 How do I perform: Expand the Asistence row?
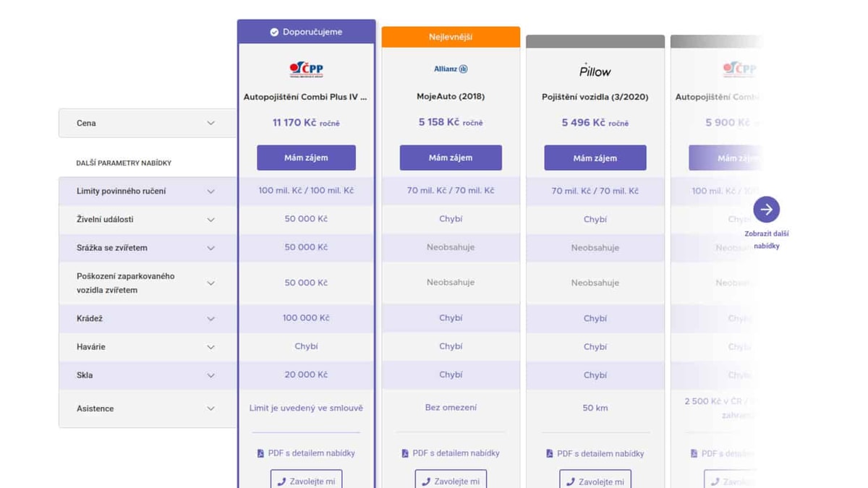tap(210, 408)
